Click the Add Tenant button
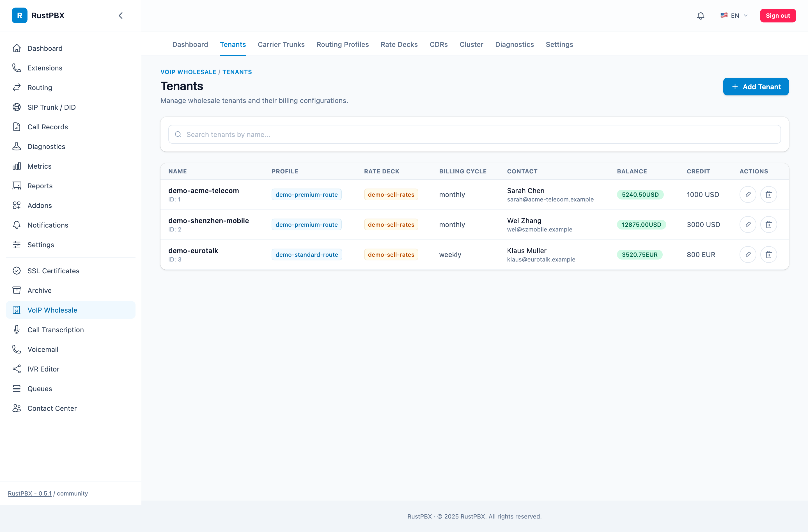808x532 pixels. point(756,87)
